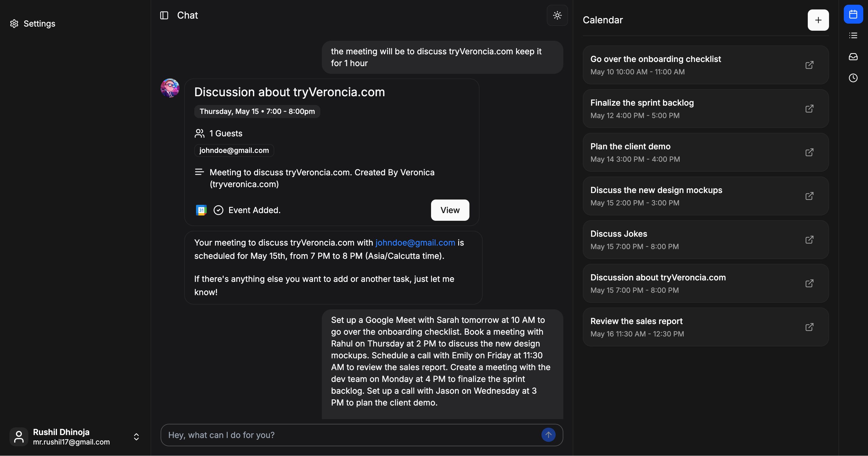
Task: Click the View button on event card
Action: point(449,210)
